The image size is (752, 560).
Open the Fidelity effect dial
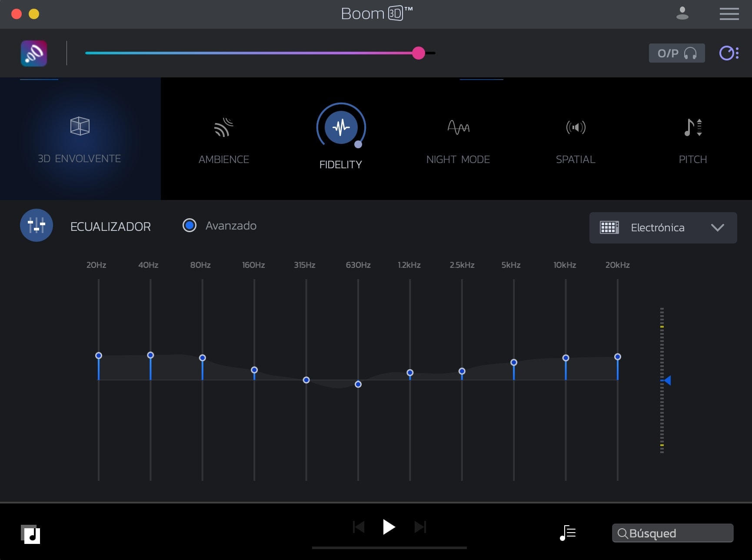341,127
